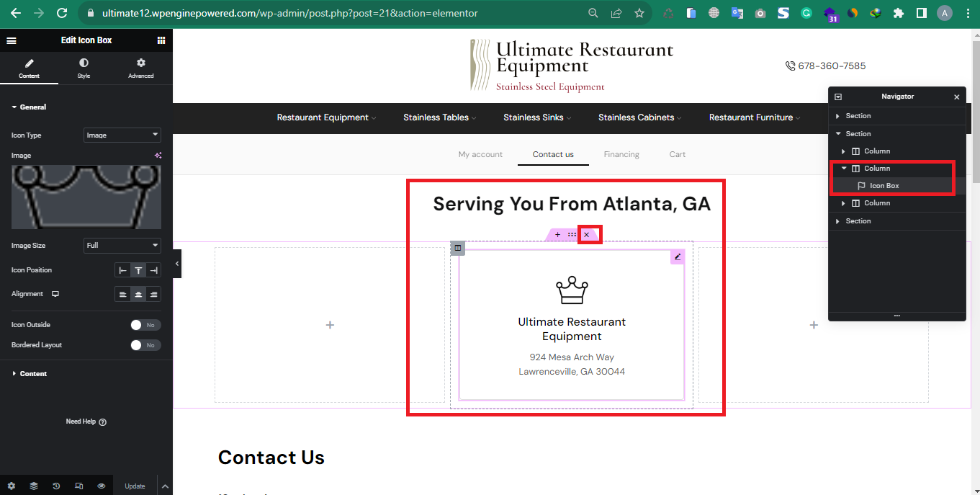The image size is (980, 495).
Task: Click the icon box edit pencil handle
Action: tap(678, 257)
